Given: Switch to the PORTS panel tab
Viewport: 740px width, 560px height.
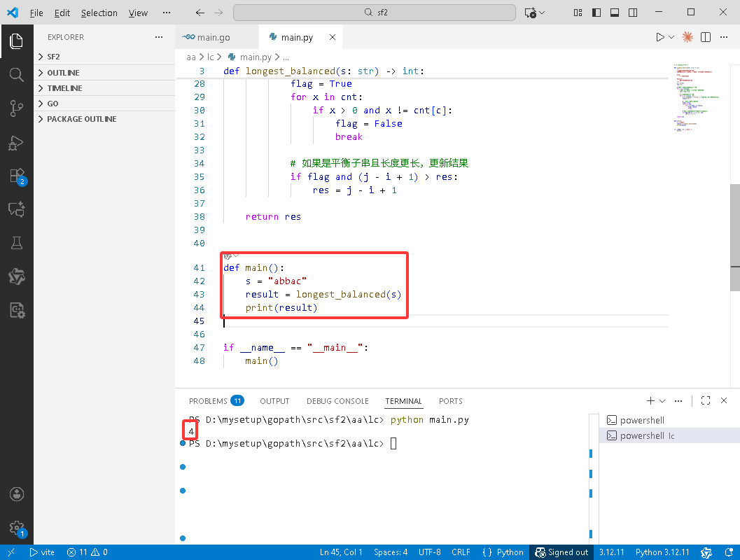Looking at the screenshot, I should 451,401.
